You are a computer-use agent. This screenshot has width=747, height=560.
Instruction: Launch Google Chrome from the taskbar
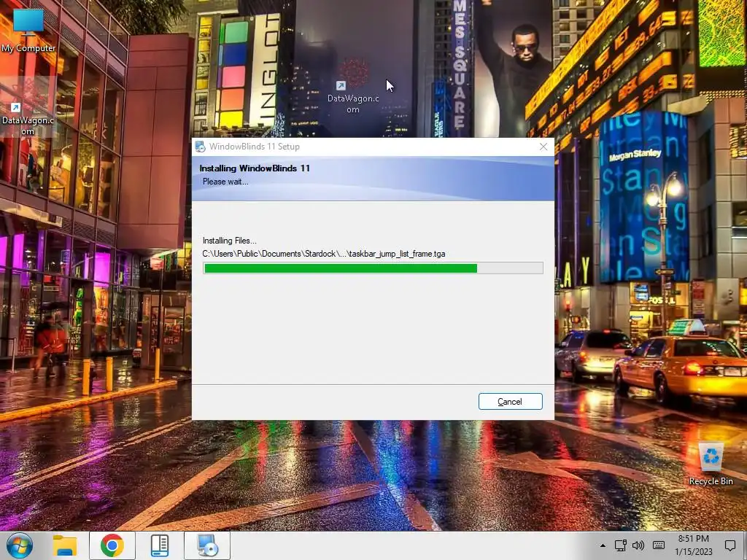pos(112,545)
